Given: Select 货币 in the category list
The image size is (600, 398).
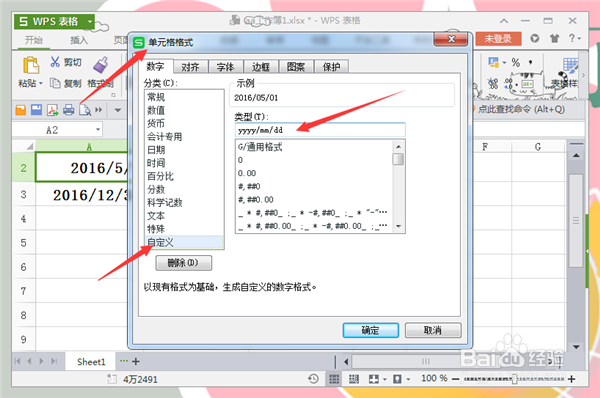Looking at the screenshot, I should [184, 123].
